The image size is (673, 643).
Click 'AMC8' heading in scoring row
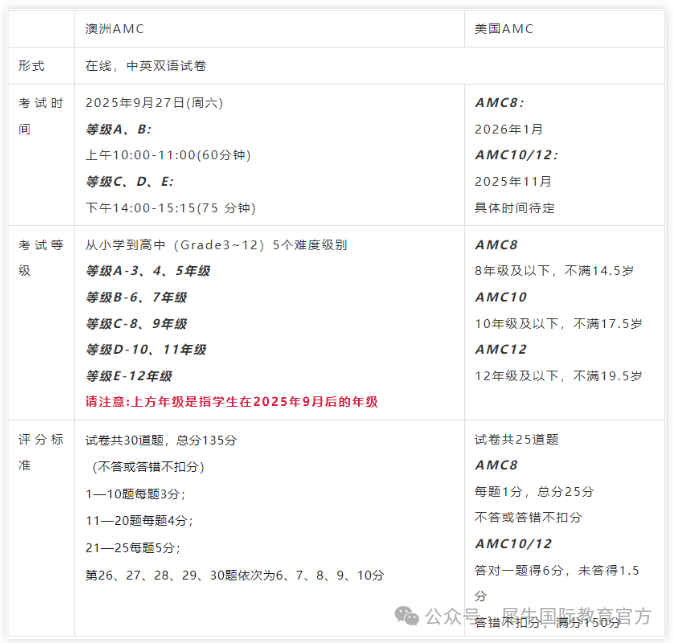[496, 465]
